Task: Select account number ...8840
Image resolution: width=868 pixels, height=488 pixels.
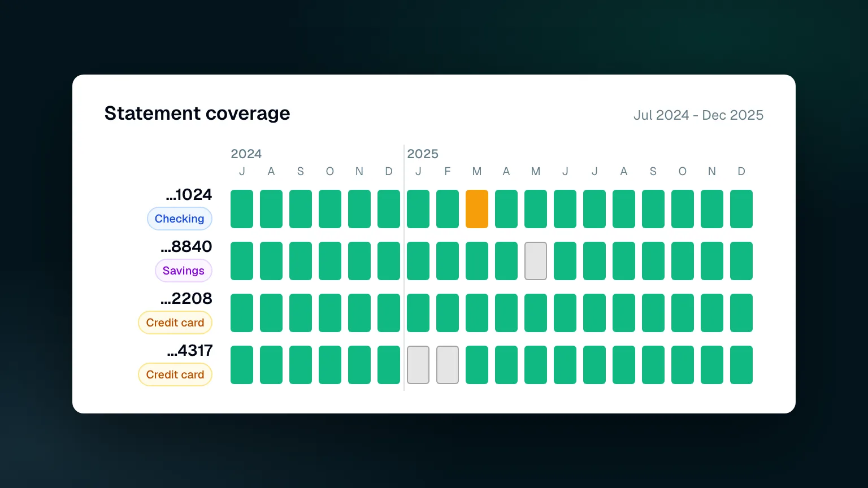Action: [186, 246]
